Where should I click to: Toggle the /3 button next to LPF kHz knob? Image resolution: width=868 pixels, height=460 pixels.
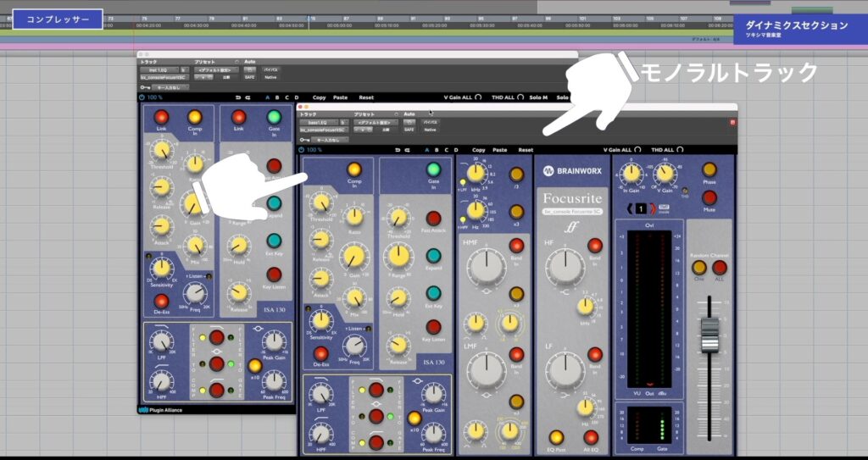click(516, 175)
